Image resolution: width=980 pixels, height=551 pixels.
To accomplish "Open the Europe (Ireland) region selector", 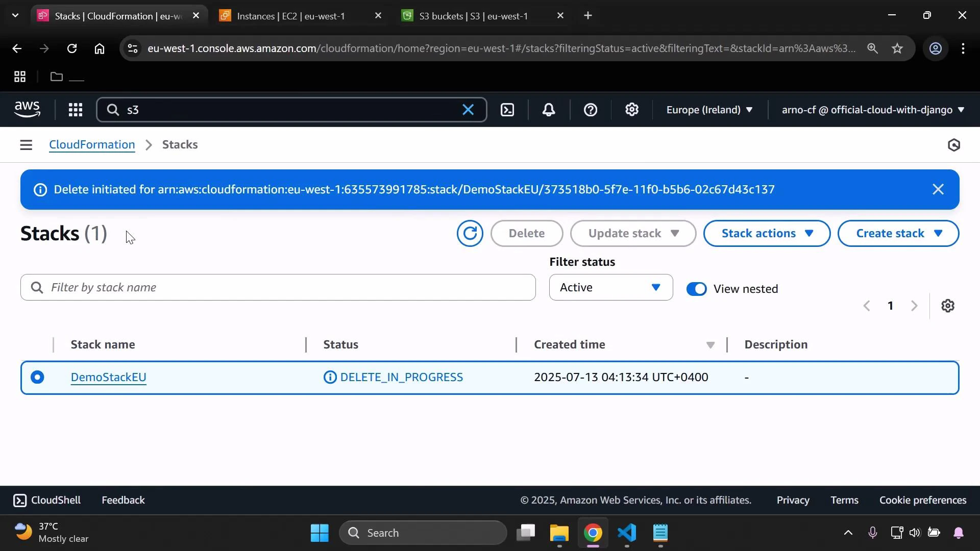I will [x=709, y=110].
